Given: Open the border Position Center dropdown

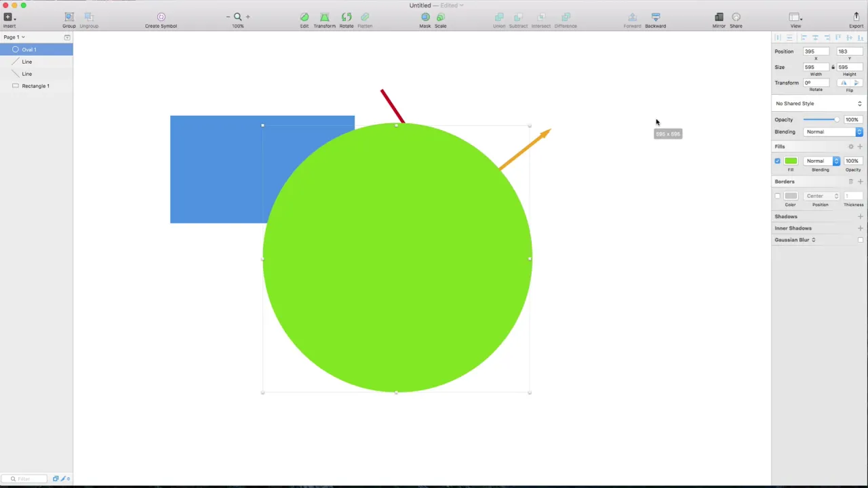Looking at the screenshot, I should [822, 196].
